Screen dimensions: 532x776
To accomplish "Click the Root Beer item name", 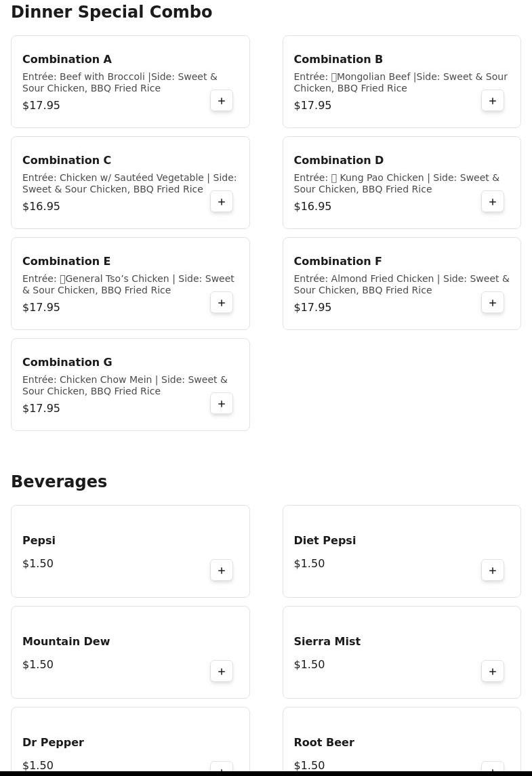I will click(x=324, y=743).
